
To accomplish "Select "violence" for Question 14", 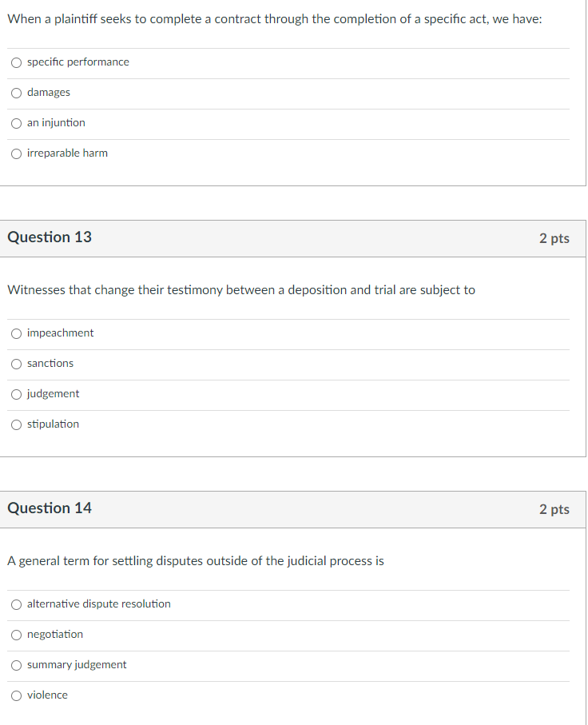I will (x=16, y=695).
